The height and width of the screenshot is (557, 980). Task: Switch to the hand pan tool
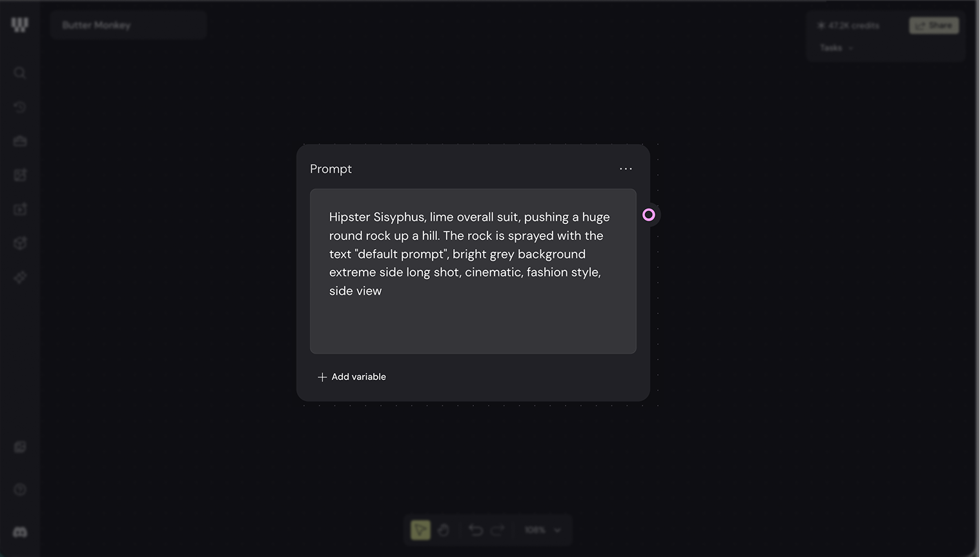click(x=444, y=530)
